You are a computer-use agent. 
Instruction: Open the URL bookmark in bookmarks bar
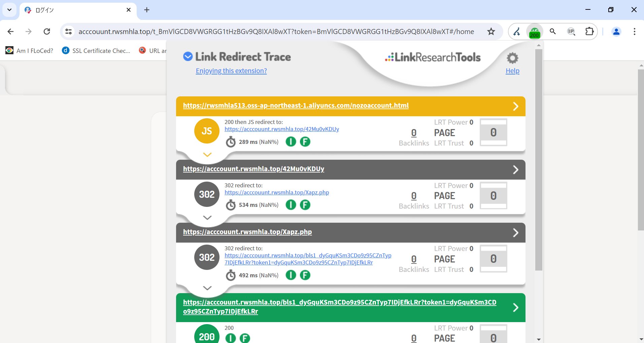point(153,51)
